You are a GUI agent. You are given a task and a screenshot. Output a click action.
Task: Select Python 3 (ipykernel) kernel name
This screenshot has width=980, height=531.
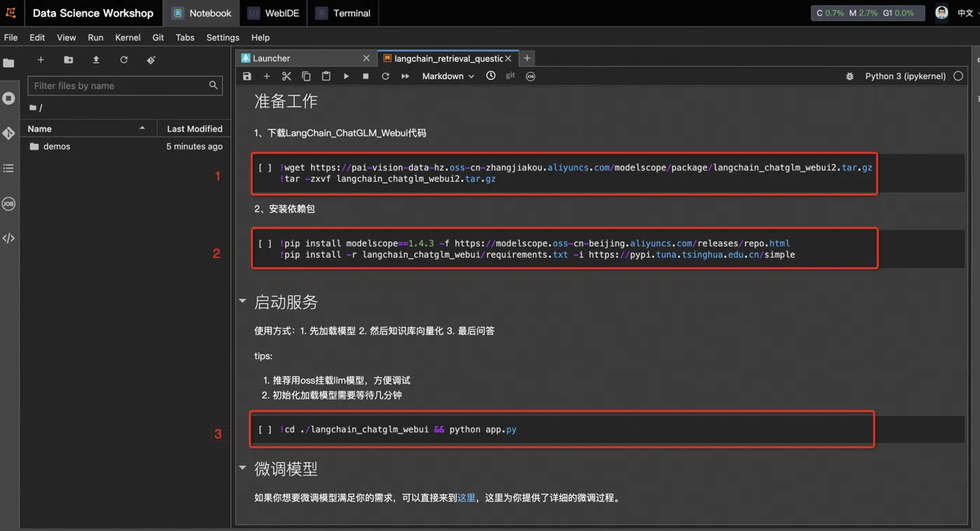905,76
